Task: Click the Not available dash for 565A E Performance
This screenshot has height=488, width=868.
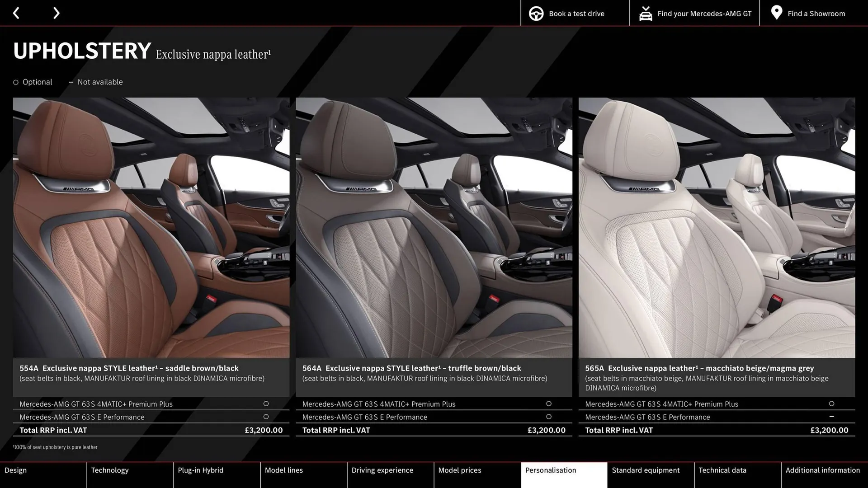Action: coord(832,417)
